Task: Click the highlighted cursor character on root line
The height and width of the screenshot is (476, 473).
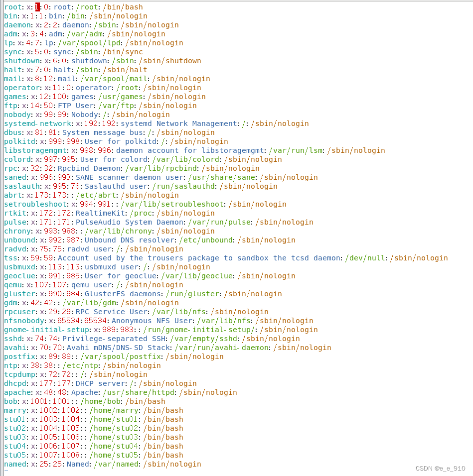Action: (37, 7)
